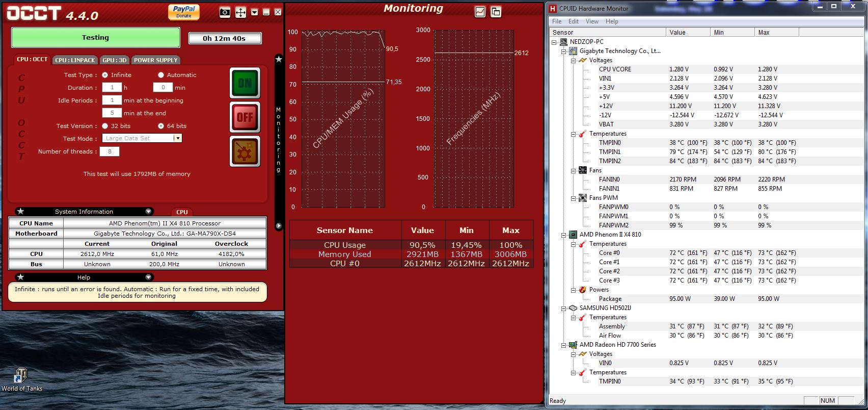
Task: Click the Min column header in Hardware Monitor
Action: click(x=733, y=32)
